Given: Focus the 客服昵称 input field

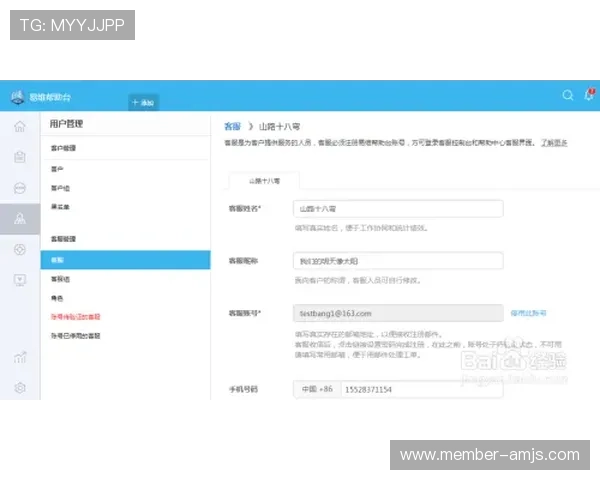Looking at the screenshot, I should [x=398, y=261].
